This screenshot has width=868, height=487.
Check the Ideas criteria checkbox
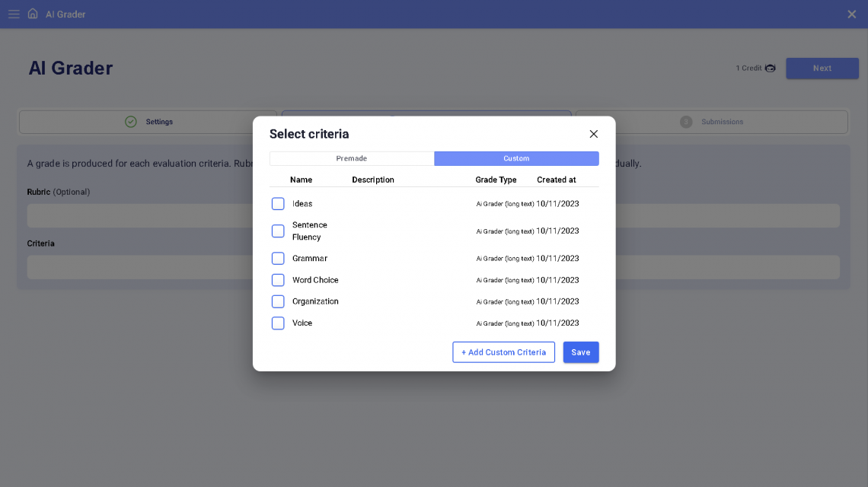coord(277,203)
